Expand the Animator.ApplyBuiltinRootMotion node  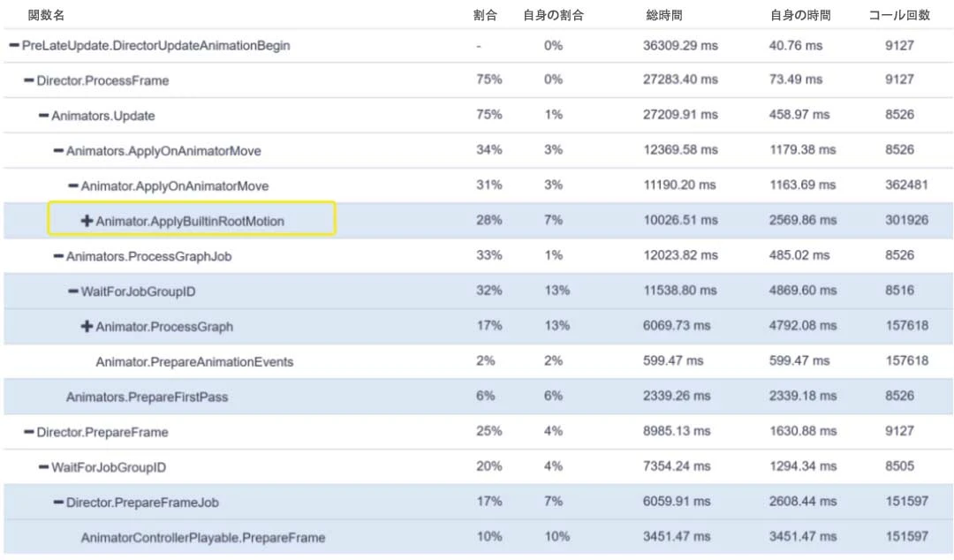click(87, 221)
